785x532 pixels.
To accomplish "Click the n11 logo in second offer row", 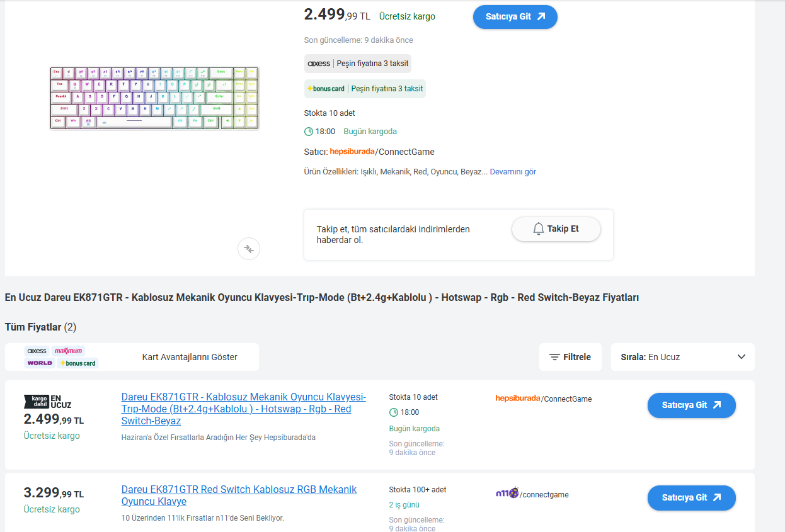I will tap(507, 494).
